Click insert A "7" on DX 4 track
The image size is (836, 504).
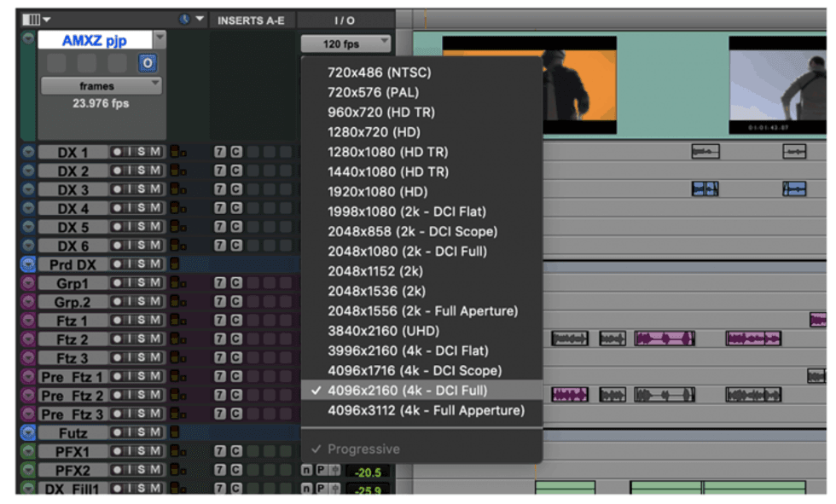coord(220,208)
